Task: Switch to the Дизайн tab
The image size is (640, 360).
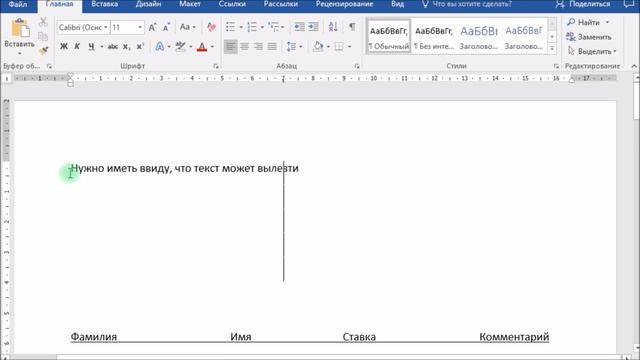Action: 148,4
